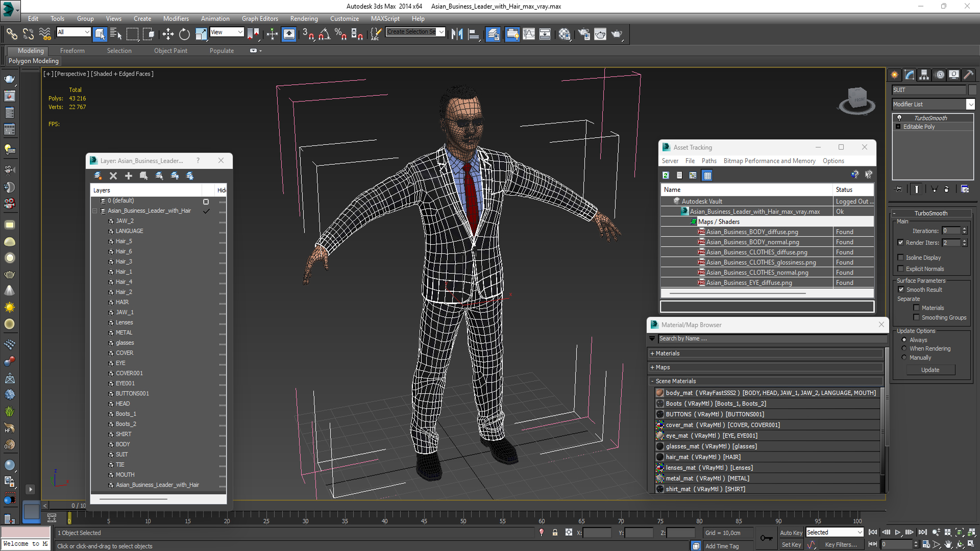This screenshot has height=551, width=980.
Task: Open the Rendering menu
Action: [304, 18]
